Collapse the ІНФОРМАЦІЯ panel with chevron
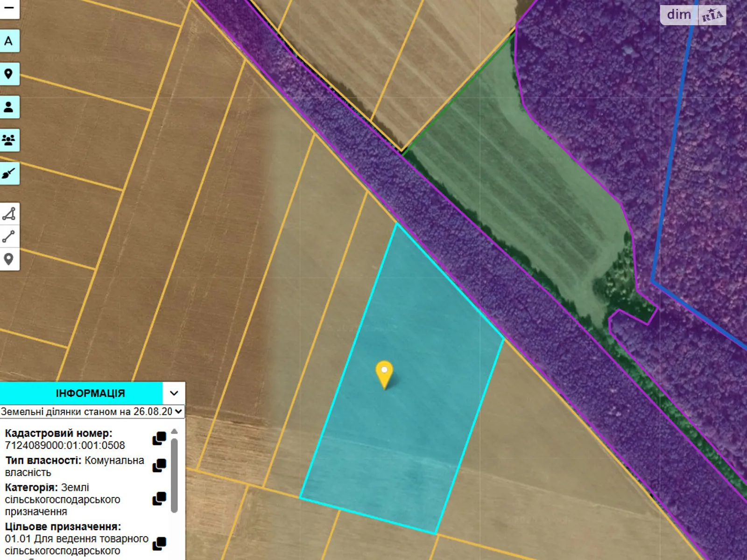The image size is (747, 560). tap(174, 393)
